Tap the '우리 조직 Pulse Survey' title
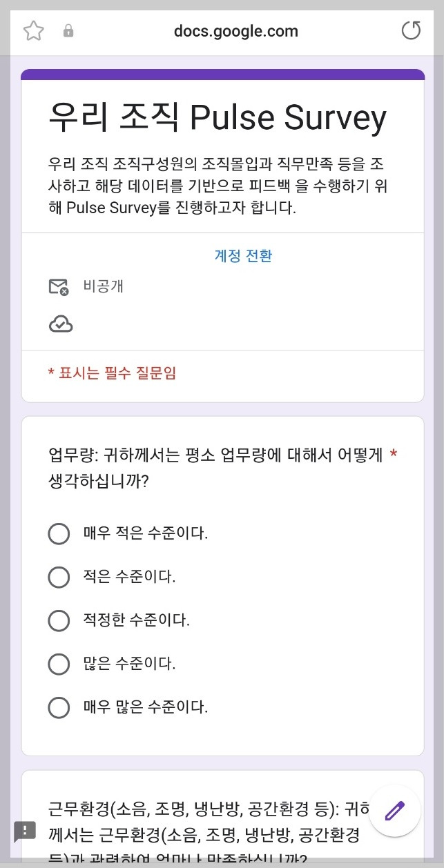This screenshot has height=868, width=444. tap(218, 118)
